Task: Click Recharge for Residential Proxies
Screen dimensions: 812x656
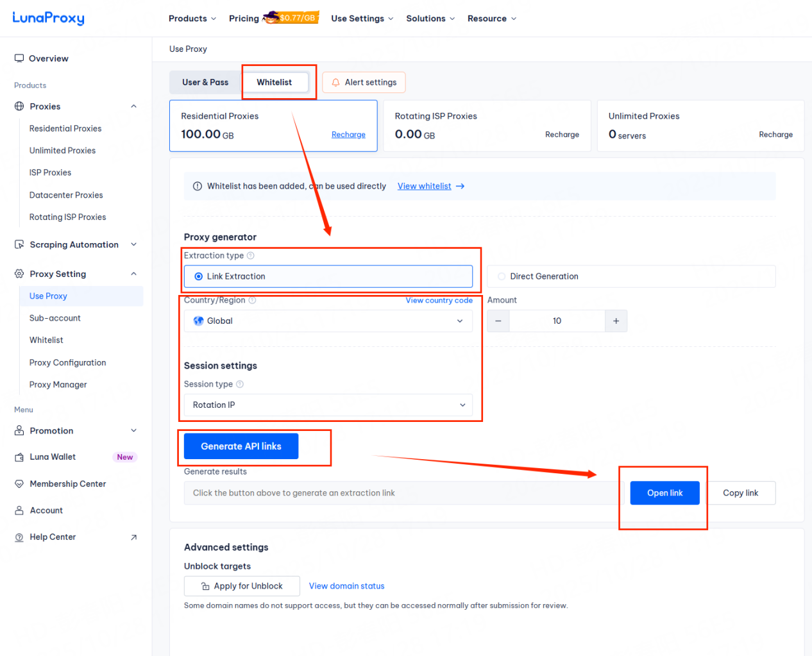Action: click(348, 135)
